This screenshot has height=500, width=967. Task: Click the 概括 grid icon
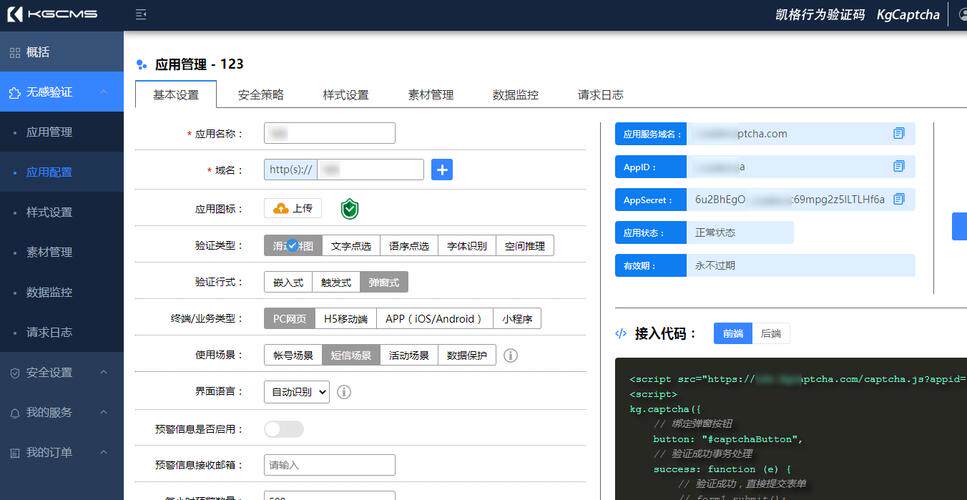tap(15, 52)
